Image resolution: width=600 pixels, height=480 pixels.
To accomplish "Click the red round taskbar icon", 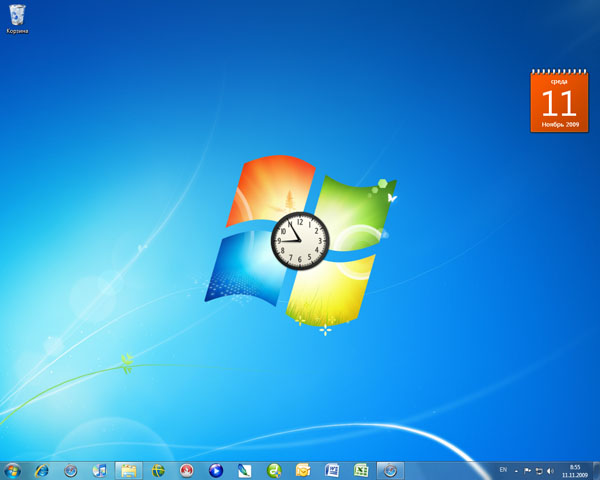I will (187, 470).
